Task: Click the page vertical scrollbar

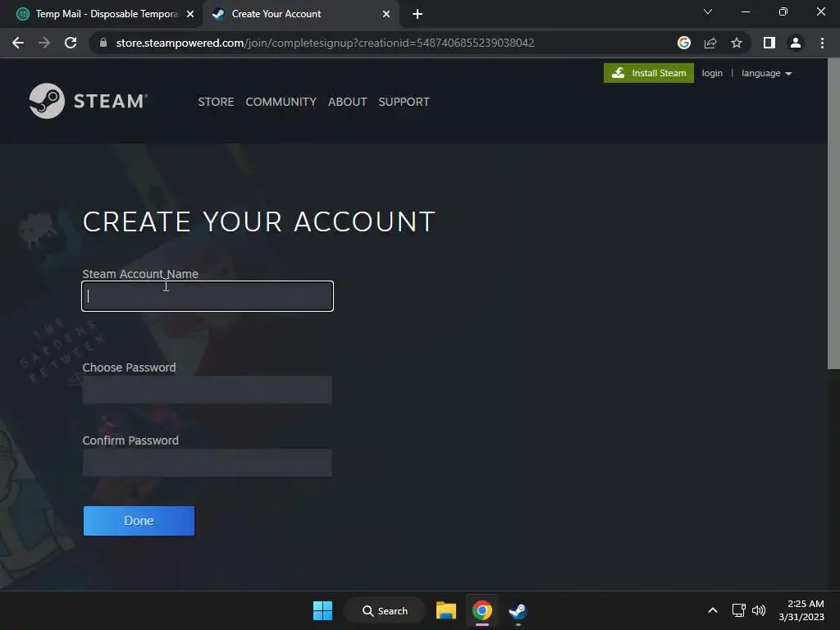Action: tap(833, 214)
